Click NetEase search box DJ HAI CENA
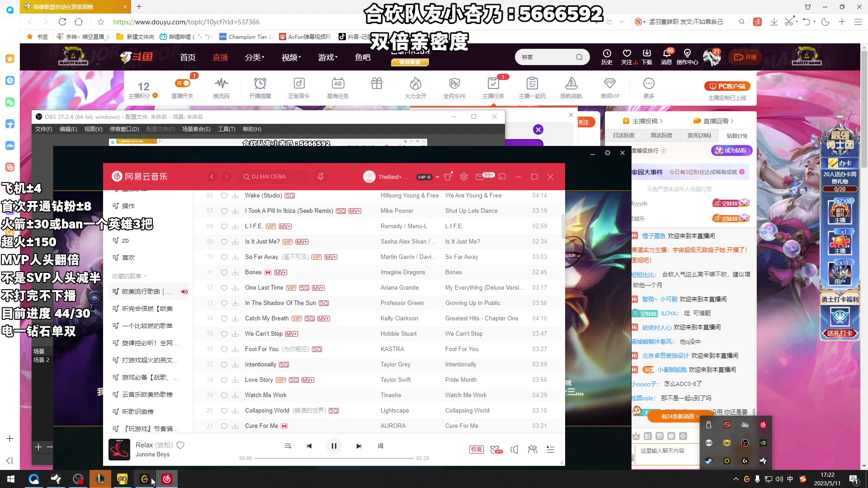868x488 pixels. [274, 177]
